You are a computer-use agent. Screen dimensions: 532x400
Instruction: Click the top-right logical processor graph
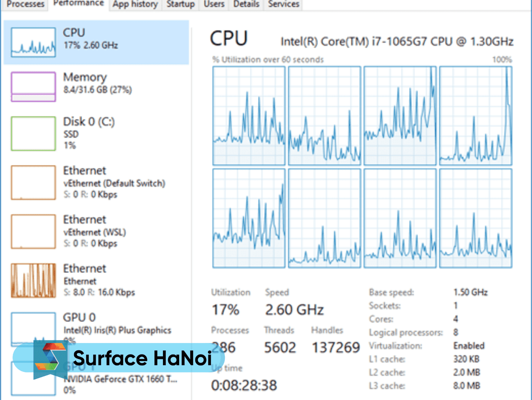click(476, 116)
